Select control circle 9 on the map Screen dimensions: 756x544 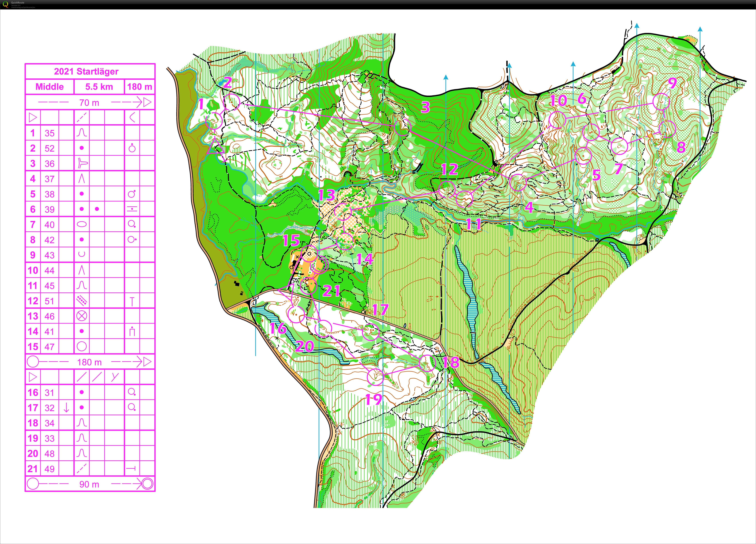click(x=661, y=102)
